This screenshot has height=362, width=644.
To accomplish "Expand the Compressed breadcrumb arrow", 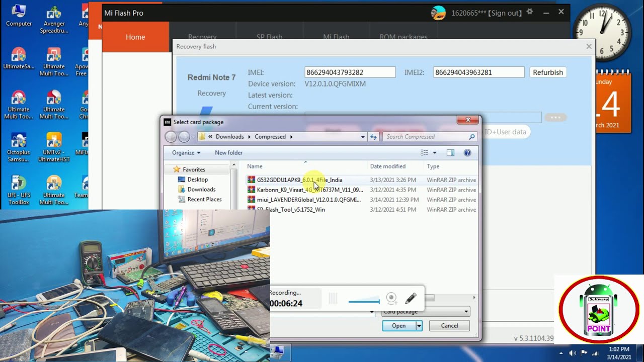I will coord(291,137).
